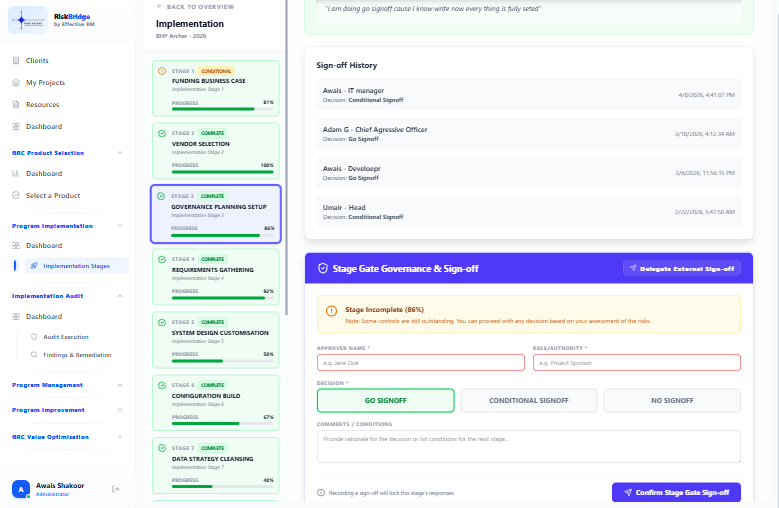Click the info icon near lock notice
Viewport: 779px width, 508px height.
321,493
